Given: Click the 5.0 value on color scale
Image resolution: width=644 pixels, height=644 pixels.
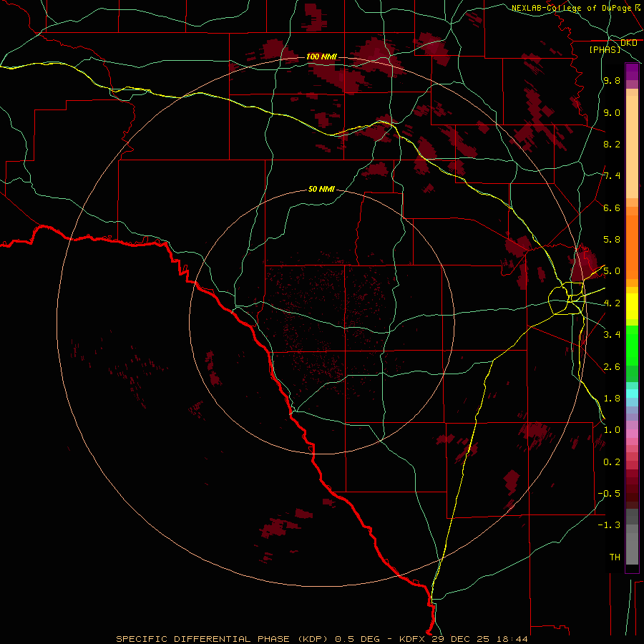Looking at the screenshot, I should coord(612,271).
